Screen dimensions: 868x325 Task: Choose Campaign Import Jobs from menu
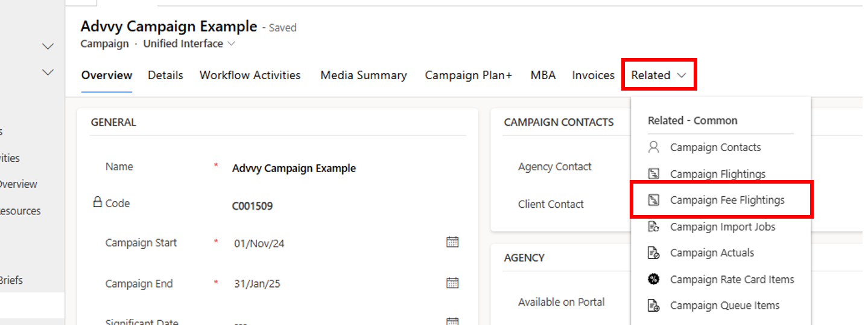[x=723, y=227]
